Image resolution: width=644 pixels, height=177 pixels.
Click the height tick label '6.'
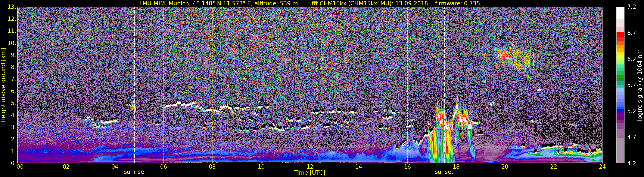pos(13,91)
